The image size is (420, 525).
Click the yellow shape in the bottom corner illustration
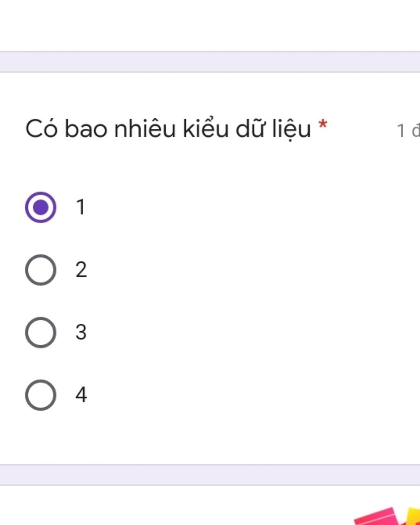[413, 516]
